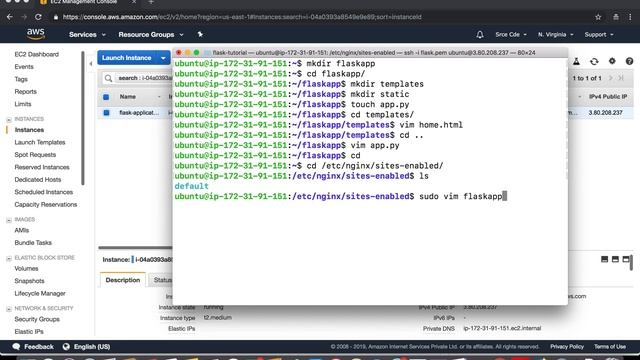Go back with the browser back arrow
This screenshot has height=360, width=640.
coord(10,17)
